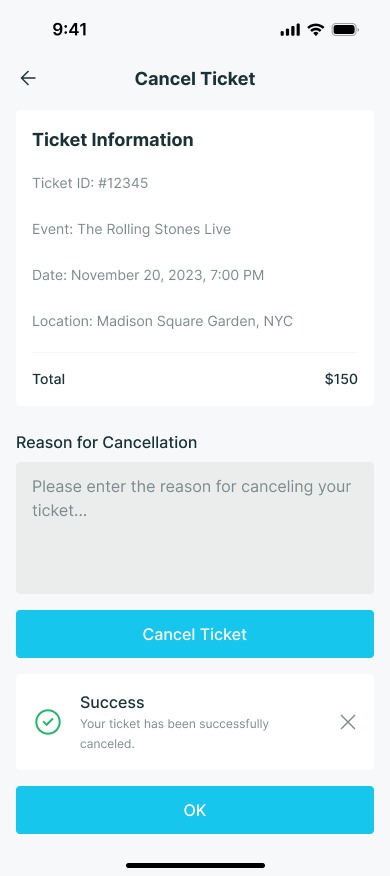Focus the cancellation reason text area
The image size is (390, 876).
coord(194,528)
